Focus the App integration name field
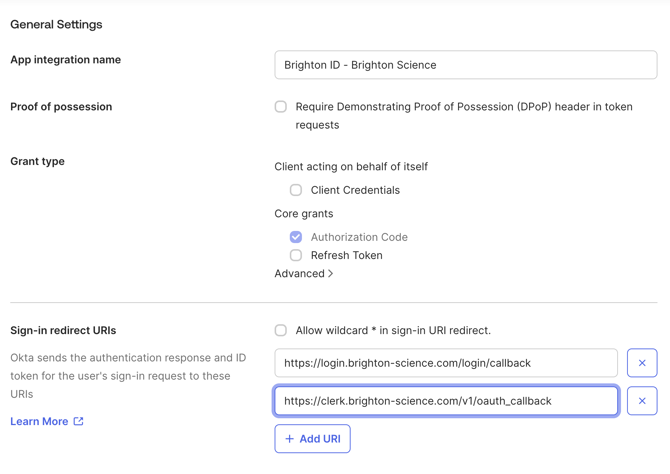 point(465,65)
